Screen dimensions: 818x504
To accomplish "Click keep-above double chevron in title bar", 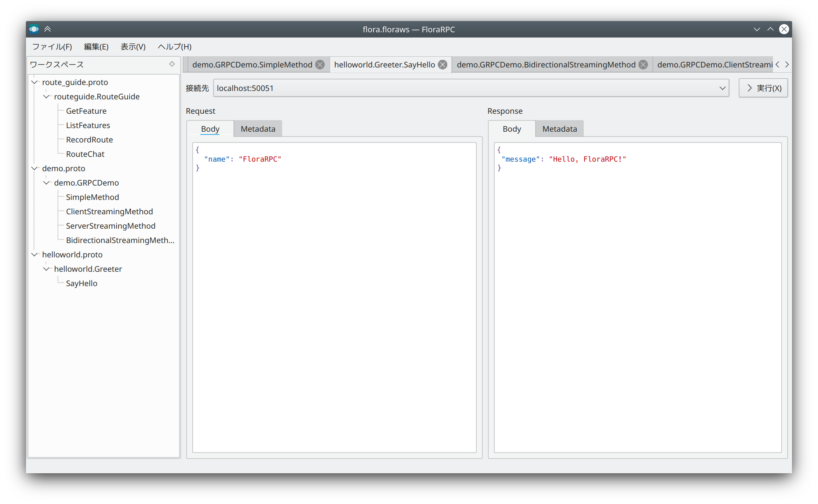I will coord(47,29).
